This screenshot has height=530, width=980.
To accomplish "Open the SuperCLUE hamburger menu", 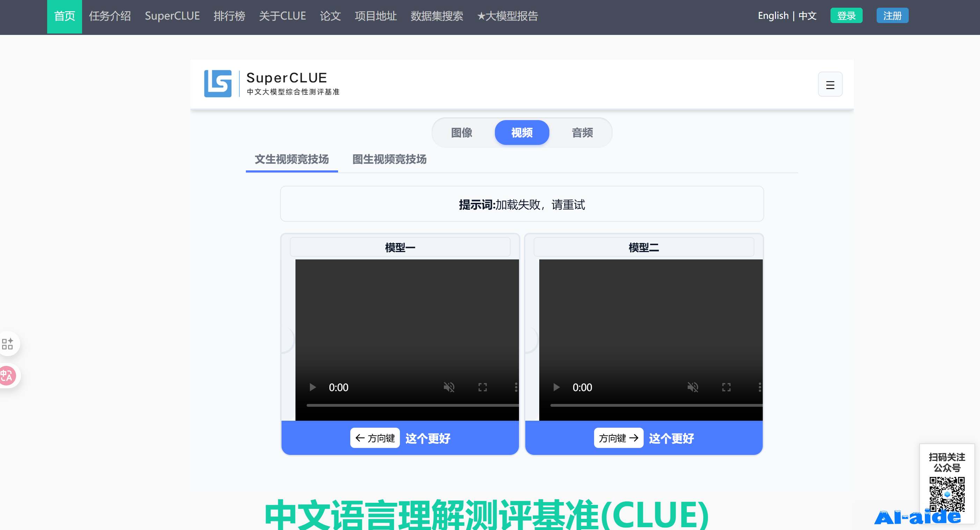I will click(830, 84).
